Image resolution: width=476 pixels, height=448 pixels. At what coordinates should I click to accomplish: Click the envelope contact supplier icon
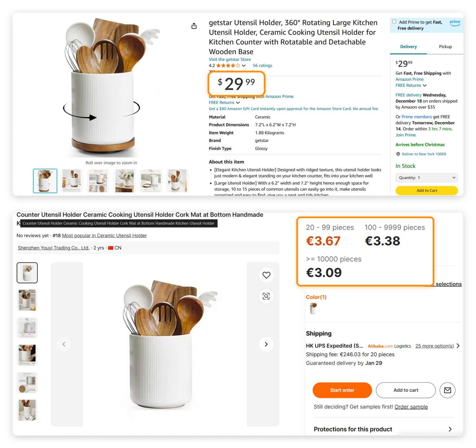447,390
